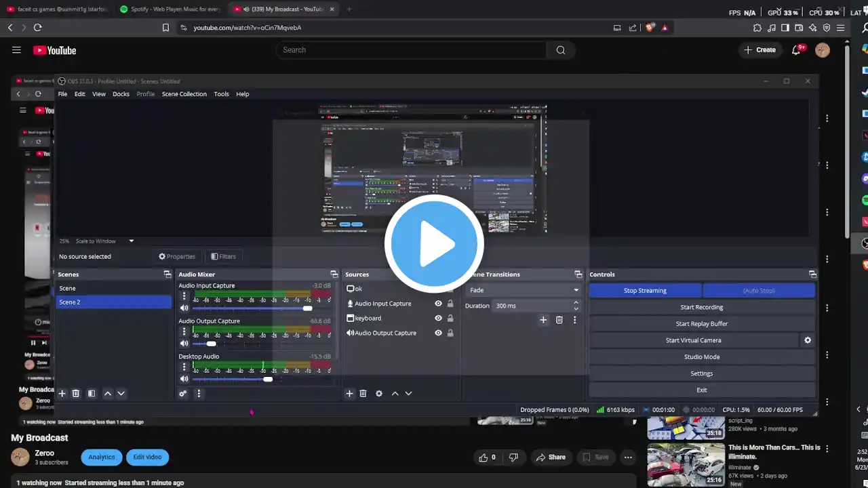Click the YouTube Search input field

pyautogui.click(x=411, y=50)
